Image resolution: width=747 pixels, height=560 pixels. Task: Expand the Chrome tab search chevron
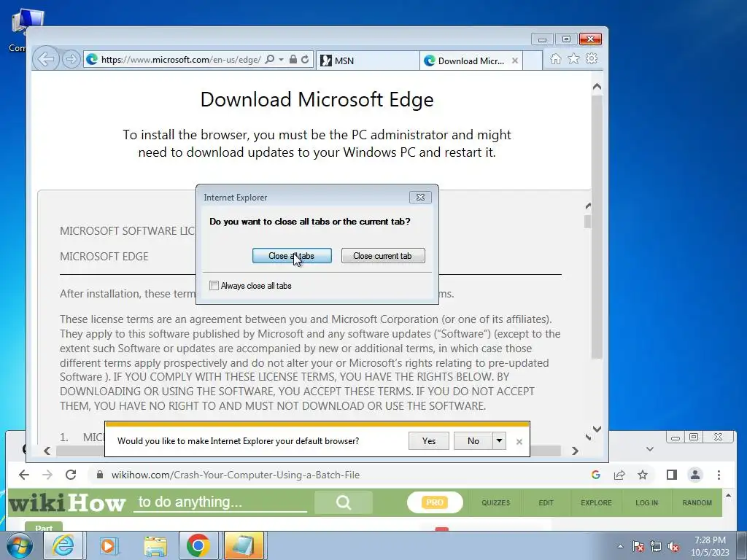(x=650, y=449)
